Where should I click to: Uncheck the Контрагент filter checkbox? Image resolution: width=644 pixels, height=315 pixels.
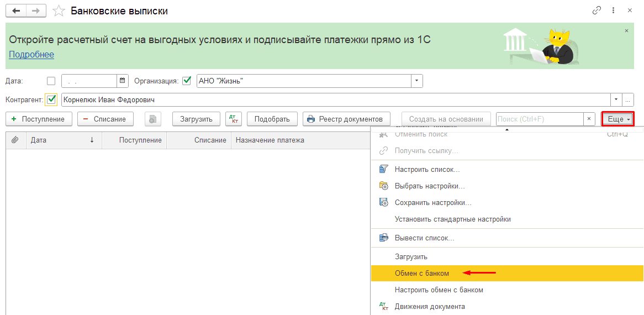[x=52, y=99]
